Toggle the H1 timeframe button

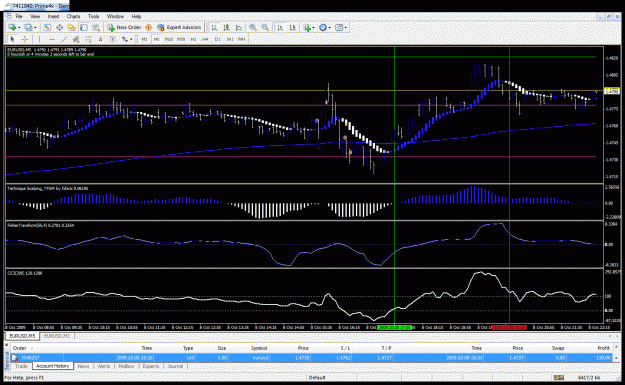click(193, 39)
